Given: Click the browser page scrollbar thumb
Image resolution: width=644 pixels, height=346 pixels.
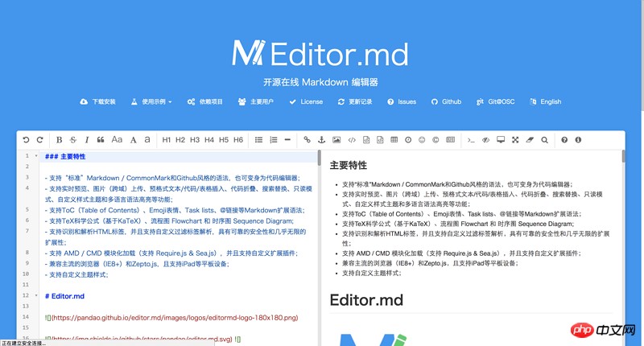Looking at the screenshot, I should (x=642, y=56).
